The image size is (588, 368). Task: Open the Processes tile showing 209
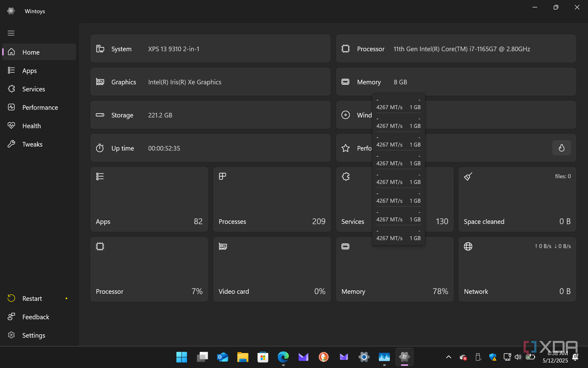[272, 199]
